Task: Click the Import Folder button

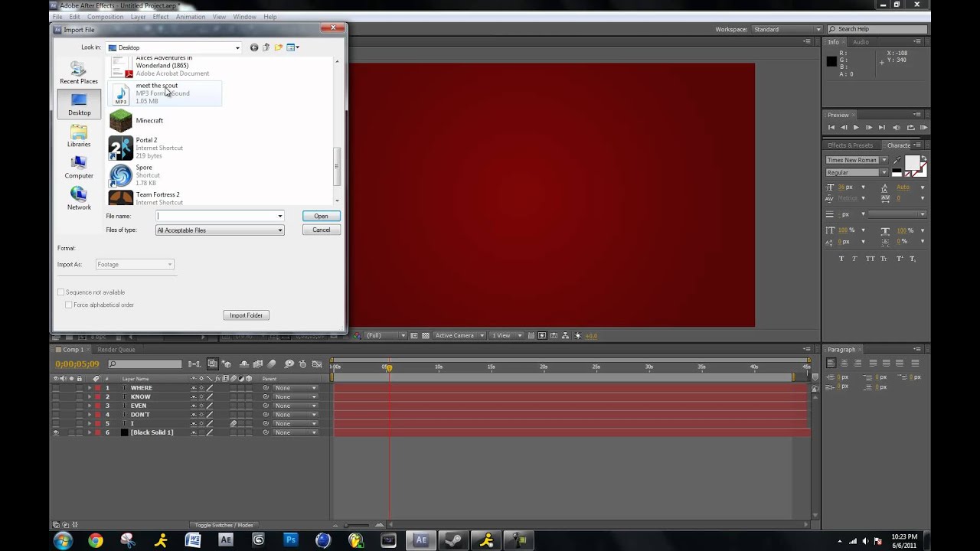Action: point(246,315)
